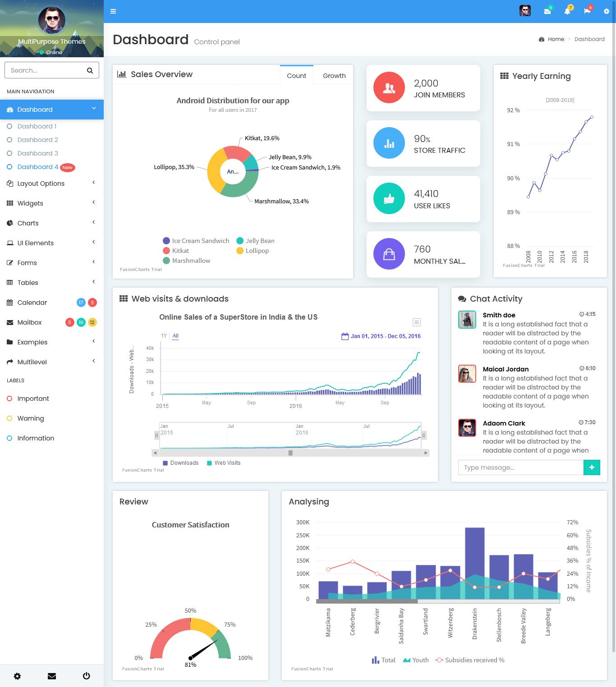The width and height of the screenshot is (616, 687).
Task: Open the notifications bell icon
Action: tap(567, 11)
